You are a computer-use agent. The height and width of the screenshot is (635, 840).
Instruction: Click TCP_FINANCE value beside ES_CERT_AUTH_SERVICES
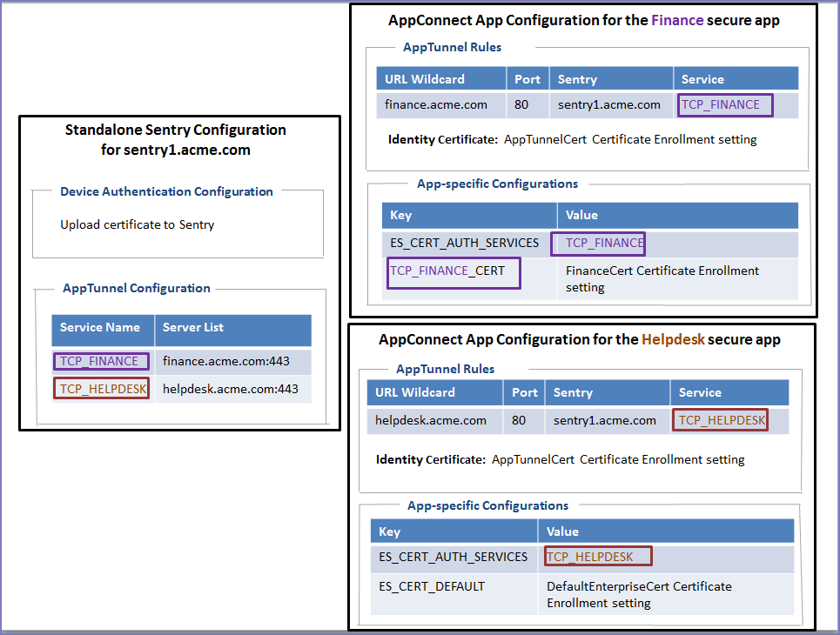click(x=598, y=244)
